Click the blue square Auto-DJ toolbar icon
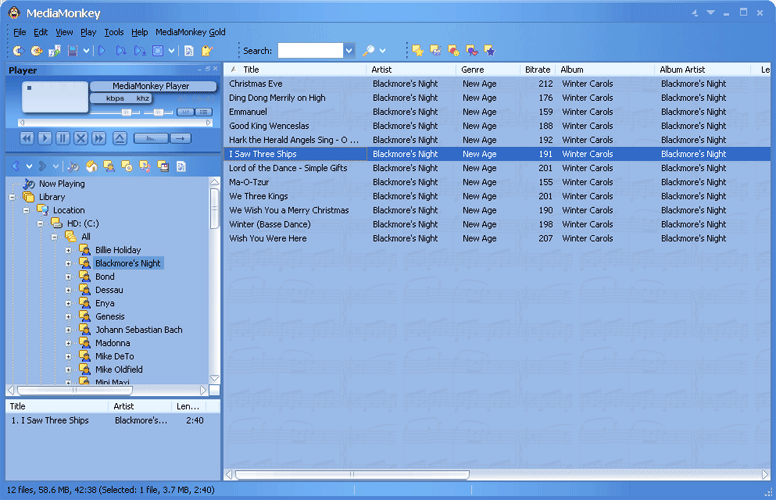Image resolution: width=776 pixels, height=500 pixels. (157, 50)
